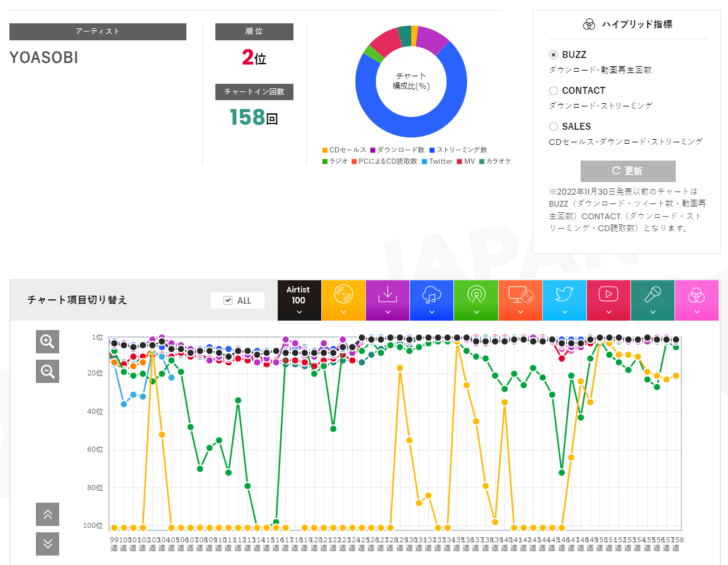Select the BUZZ radio button
Viewport: 728px width, 565px height.
pos(554,55)
